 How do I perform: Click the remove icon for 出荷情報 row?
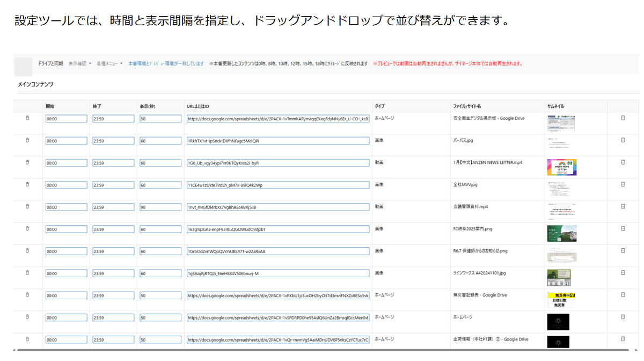(x=623, y=339)
